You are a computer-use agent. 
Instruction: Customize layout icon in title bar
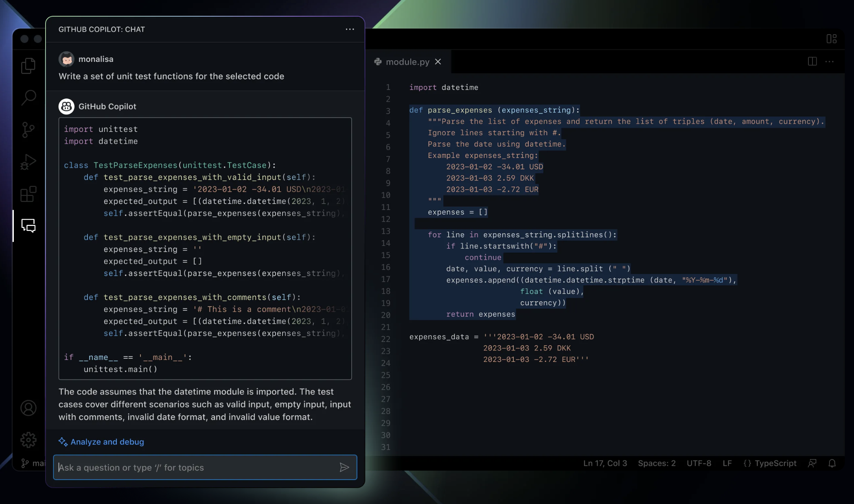point(832,39)
